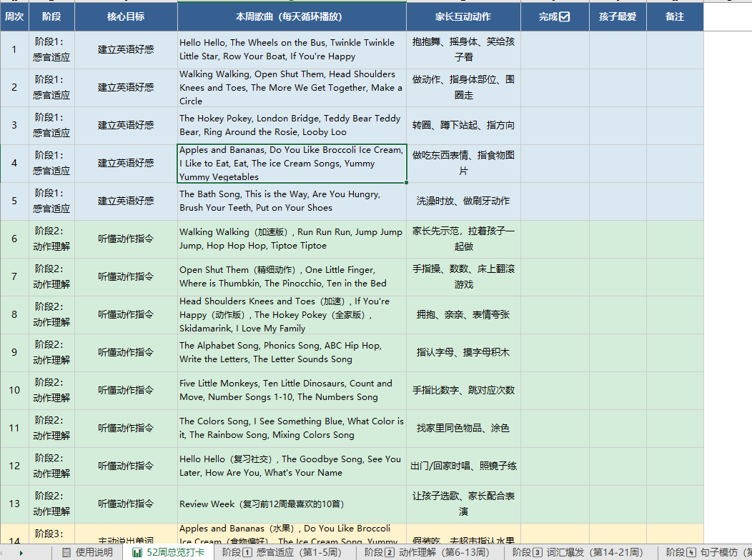Select the 阶段 header cell

[x=51, y=16]
